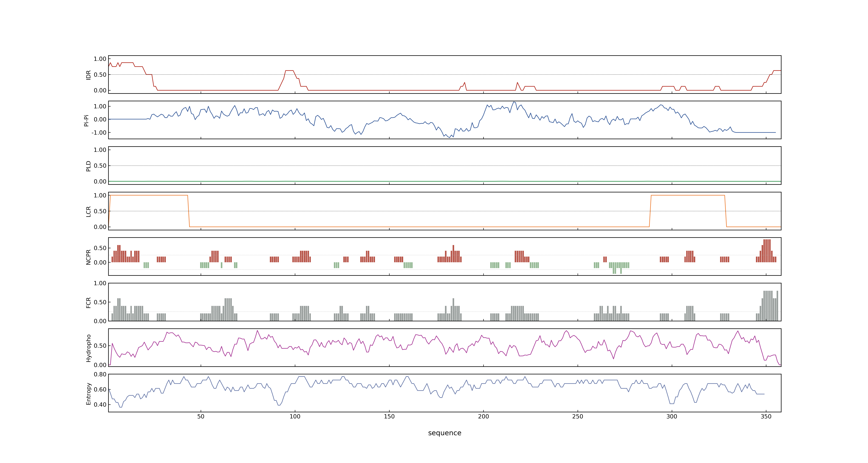
Task: Click the Pi-Pi y-axis label
Action: [x=86, y=120]
